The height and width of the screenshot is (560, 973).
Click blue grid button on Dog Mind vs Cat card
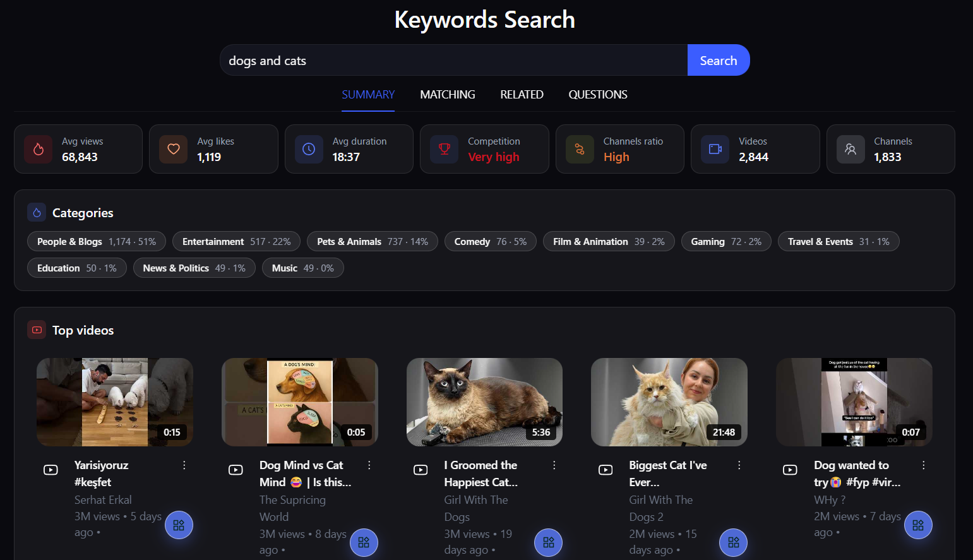[x=364, y=542]
